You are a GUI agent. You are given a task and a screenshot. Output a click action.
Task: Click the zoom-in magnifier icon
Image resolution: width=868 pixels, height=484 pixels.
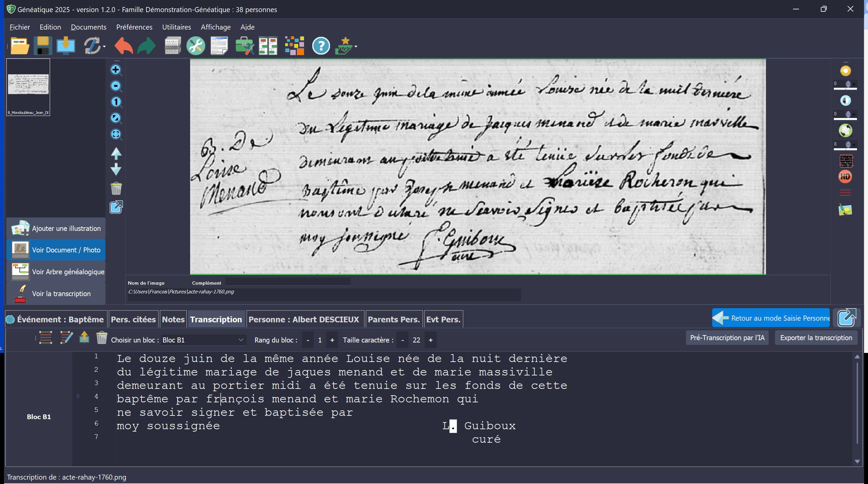pos(116,70)
